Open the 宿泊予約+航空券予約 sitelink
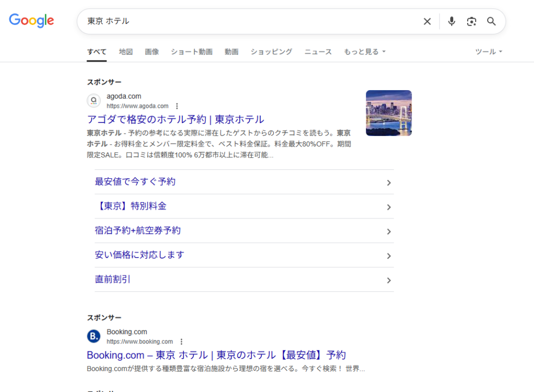 click(x=138, y=231)
